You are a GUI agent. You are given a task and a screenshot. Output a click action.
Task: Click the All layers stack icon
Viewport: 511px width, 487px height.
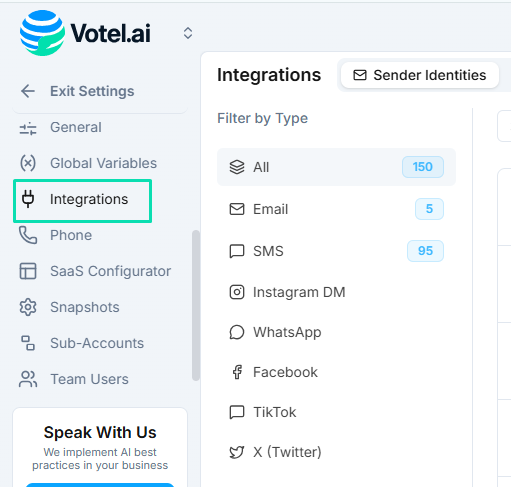point(237,167)
